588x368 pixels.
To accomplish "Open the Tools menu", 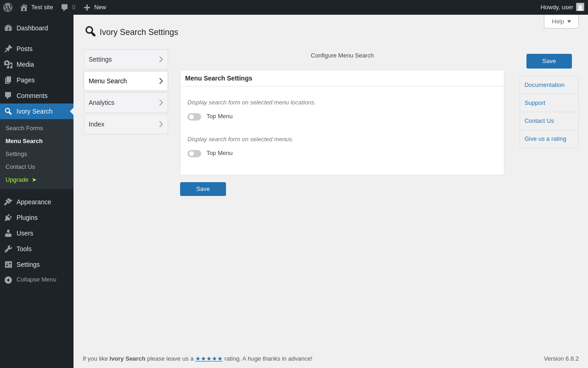I will pyautogui.click(x=37, y=249).
